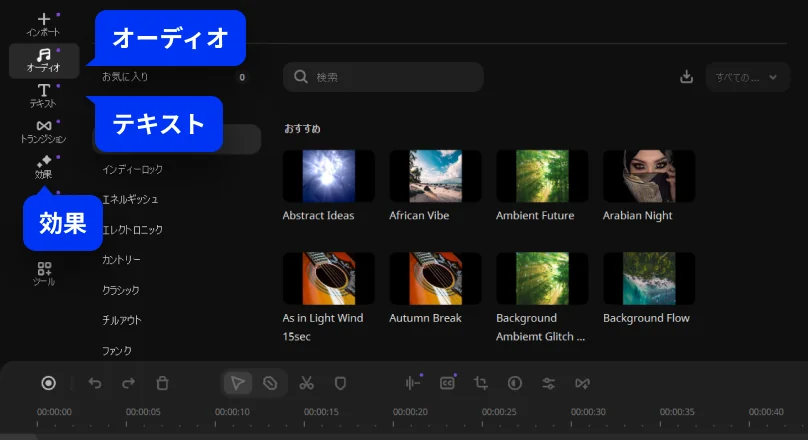Click the 00:00:20 mark on the timeline ruler
The height and width of the screenshot is (440, 808).
(x=410, y=412)
